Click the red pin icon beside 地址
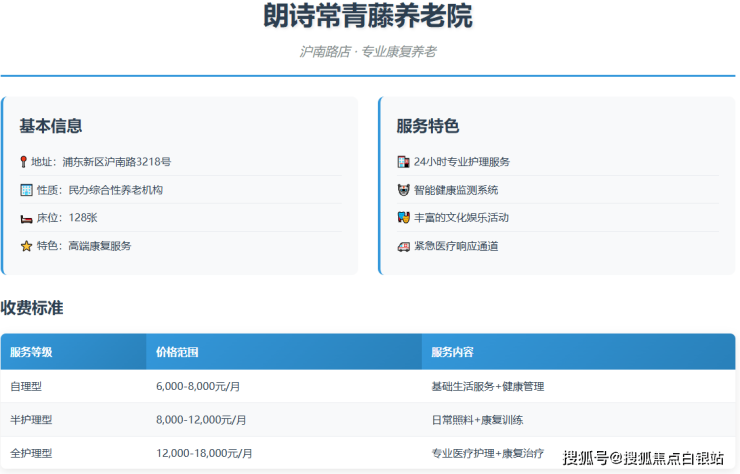Screen dimensions: 740x474 click(24, 162)
